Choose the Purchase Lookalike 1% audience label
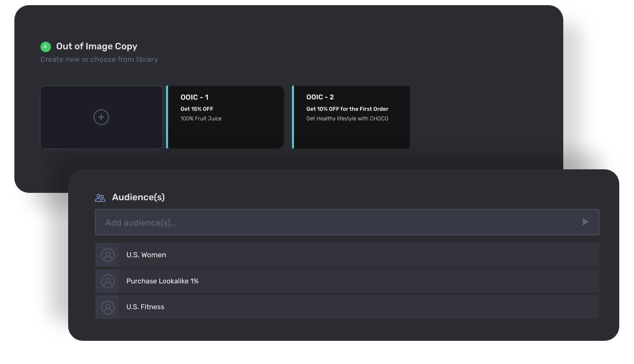 162,281
